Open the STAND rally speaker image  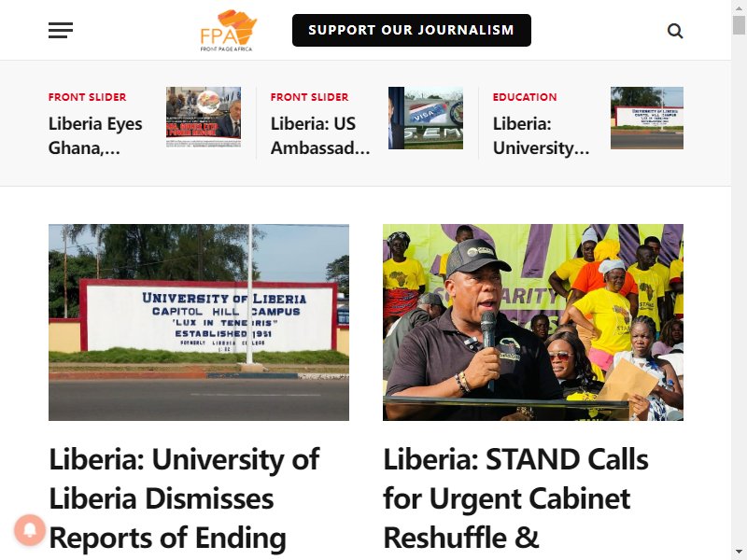pyautogui.click(x=533, y=322)
